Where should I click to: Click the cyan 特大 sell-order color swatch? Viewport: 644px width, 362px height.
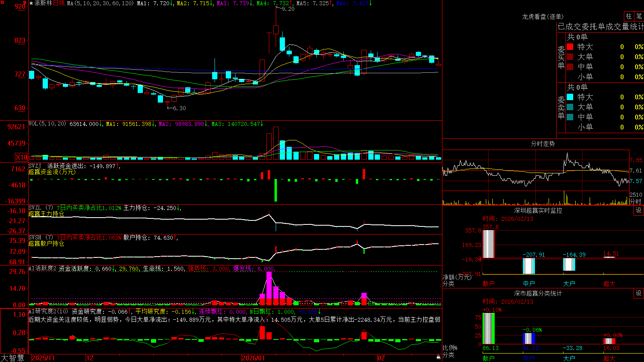coord(570,97)
